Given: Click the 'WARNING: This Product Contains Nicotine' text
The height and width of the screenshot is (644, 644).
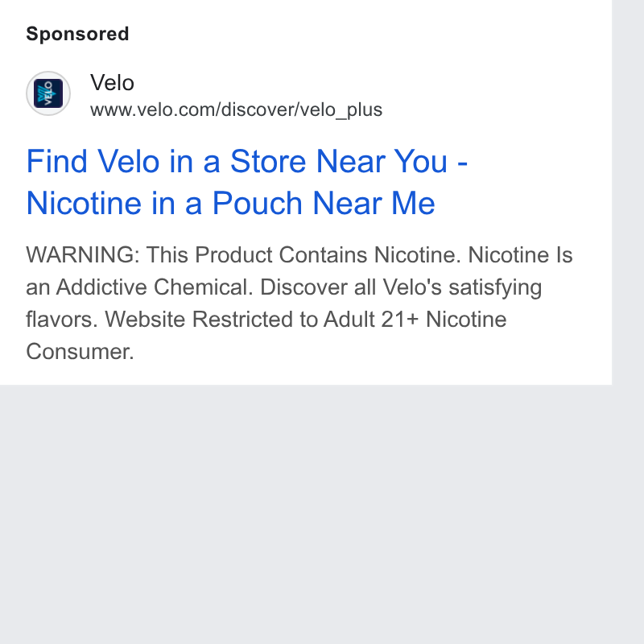Looking at the screenshot, I should (241, 254).
